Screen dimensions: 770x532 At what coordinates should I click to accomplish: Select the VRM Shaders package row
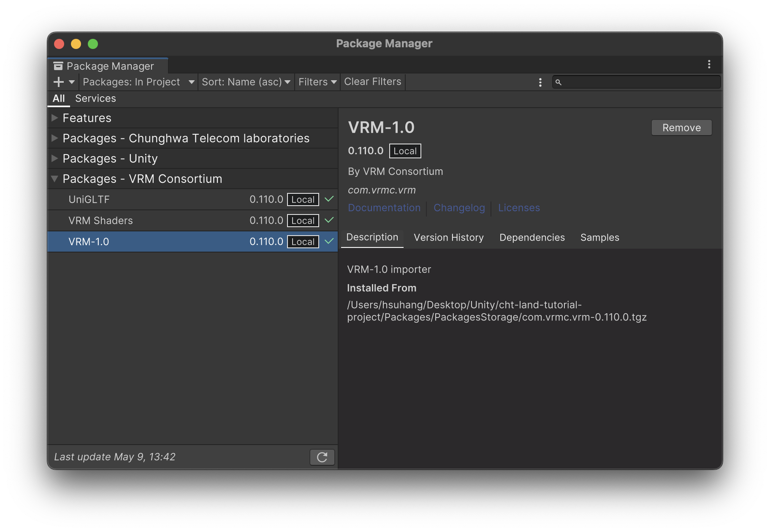pos(193,220)
